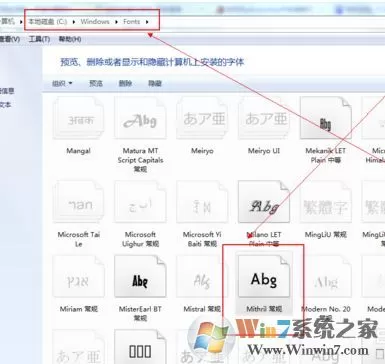The image size is (385, 364).
Task: Select Mekanik LET Plain font icon
Action: (326, 118)
